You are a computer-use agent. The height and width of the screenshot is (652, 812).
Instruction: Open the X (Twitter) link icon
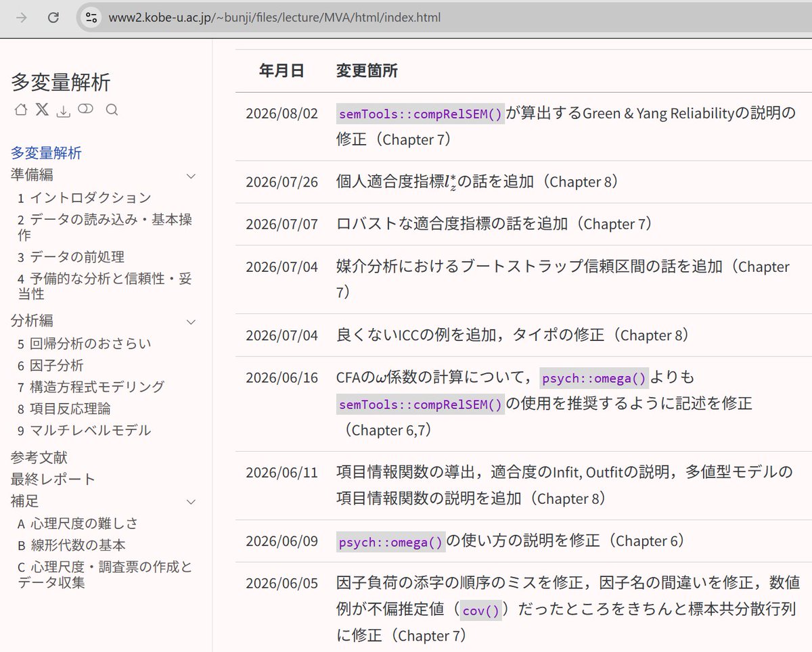click(x=42, y=110)
